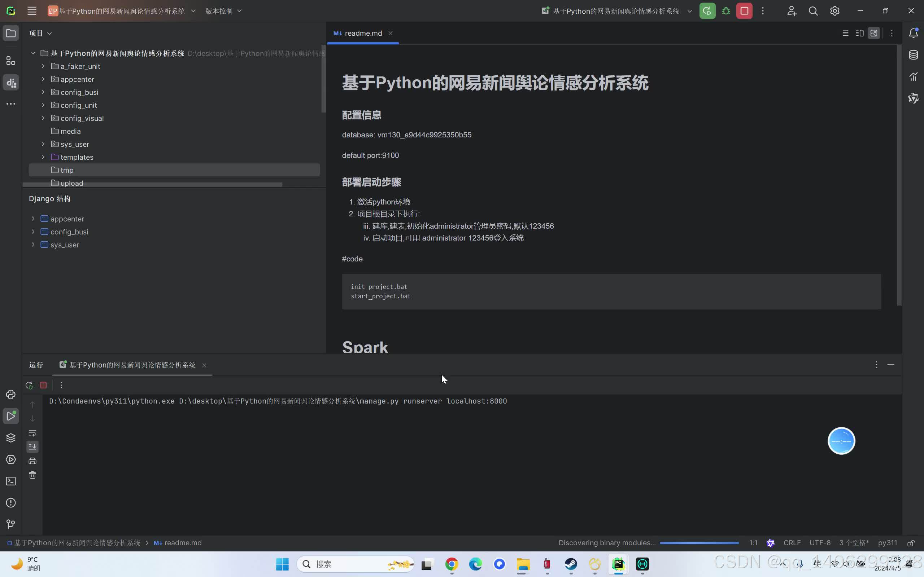Open the Git version control sidebar icon

click(11, 524)
